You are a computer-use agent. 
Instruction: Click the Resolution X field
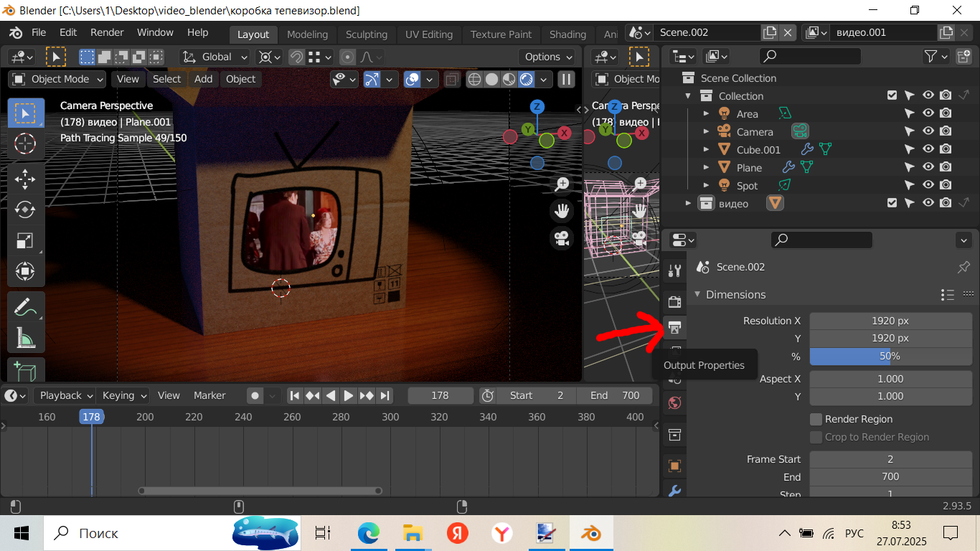click(x=890, y=321)
